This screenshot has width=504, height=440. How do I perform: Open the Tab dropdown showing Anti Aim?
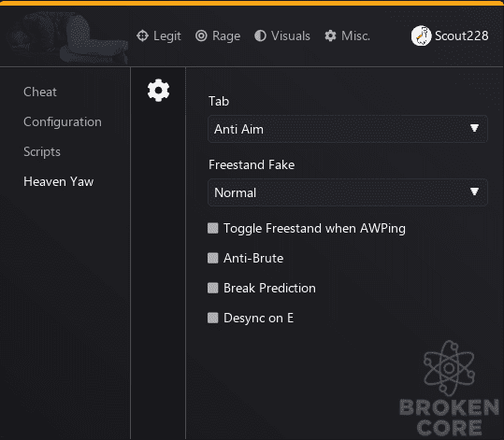point(348,129)
